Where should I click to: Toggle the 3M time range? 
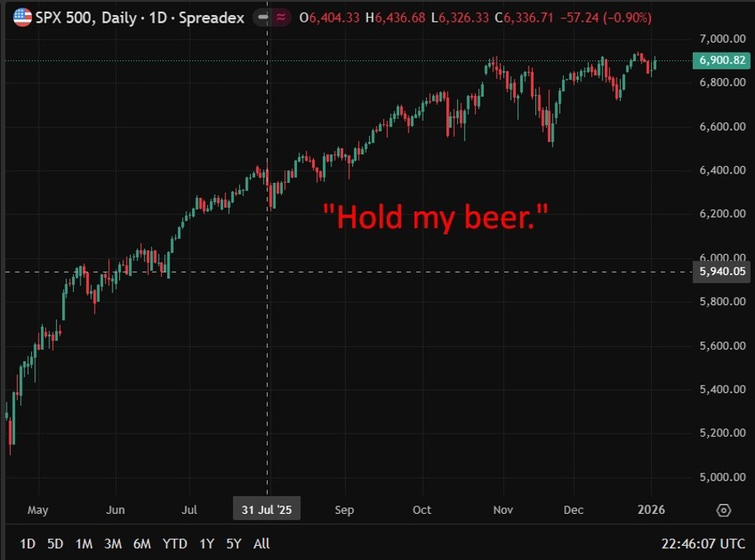click(113, 543)
